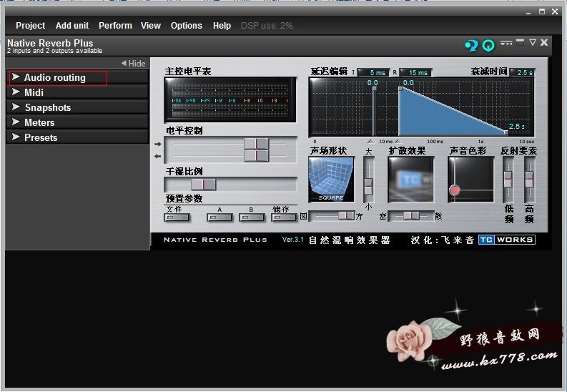Expand the Presets section
Image resolution: width=567 pixels, height=392 pixels.
coord(77,137)
